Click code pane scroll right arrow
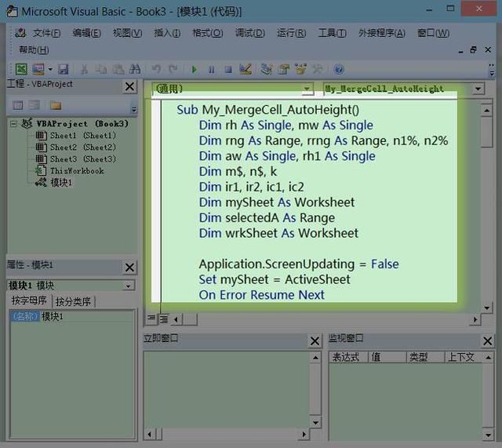This screenshot has height=448, width=502. (475, 319)
